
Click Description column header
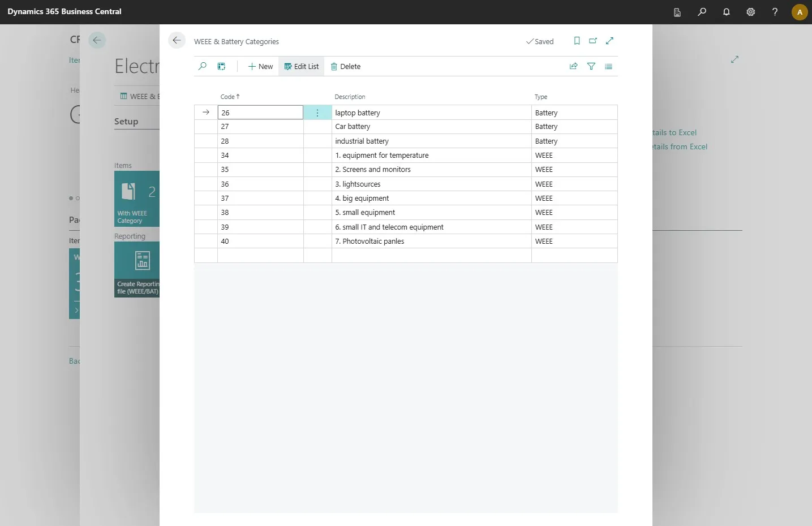350,97
